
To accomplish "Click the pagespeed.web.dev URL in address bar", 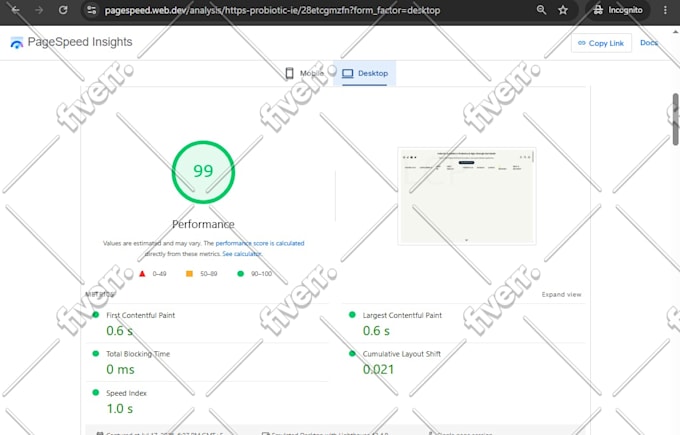I will [272, 10].
